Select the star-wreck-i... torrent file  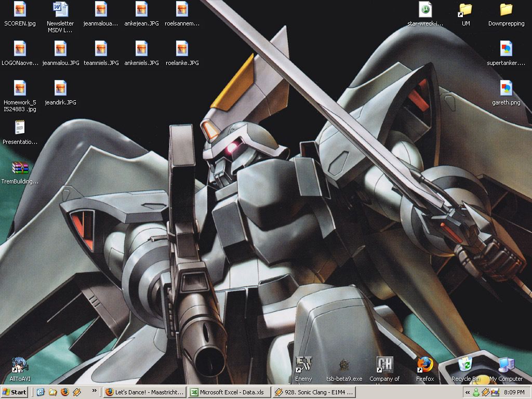[x=425, y=14]
